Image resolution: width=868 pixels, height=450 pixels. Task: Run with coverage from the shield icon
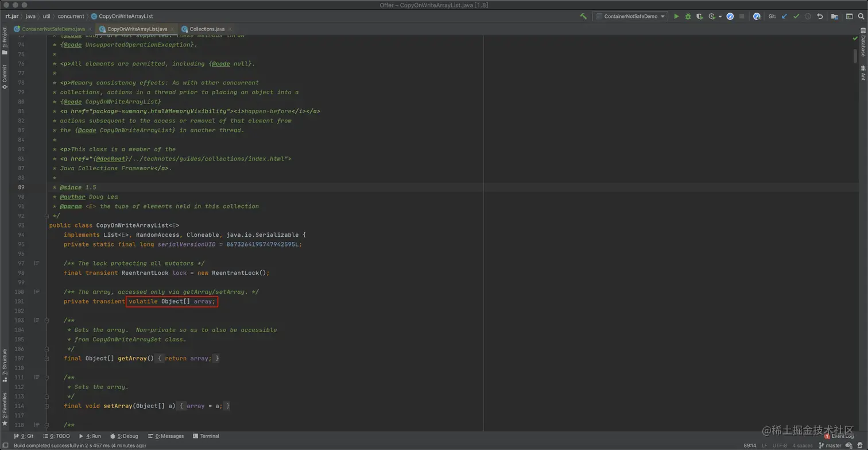(x=699, y=17)
